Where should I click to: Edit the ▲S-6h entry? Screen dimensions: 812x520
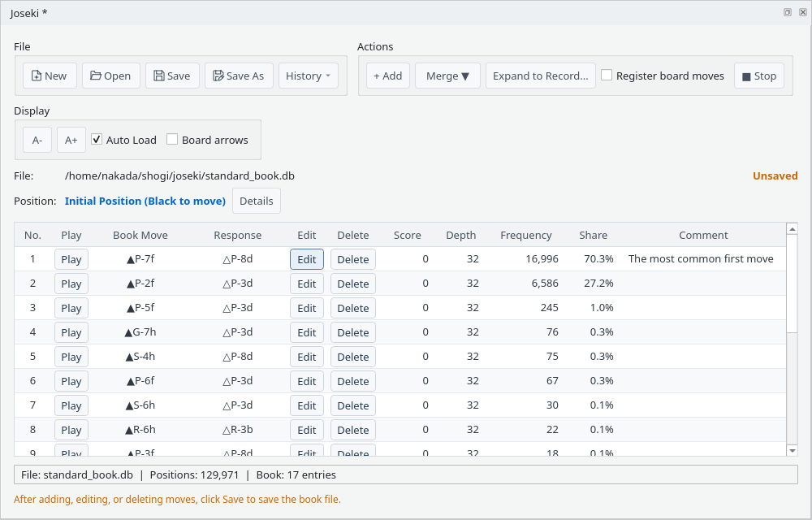tap(307, 405)
